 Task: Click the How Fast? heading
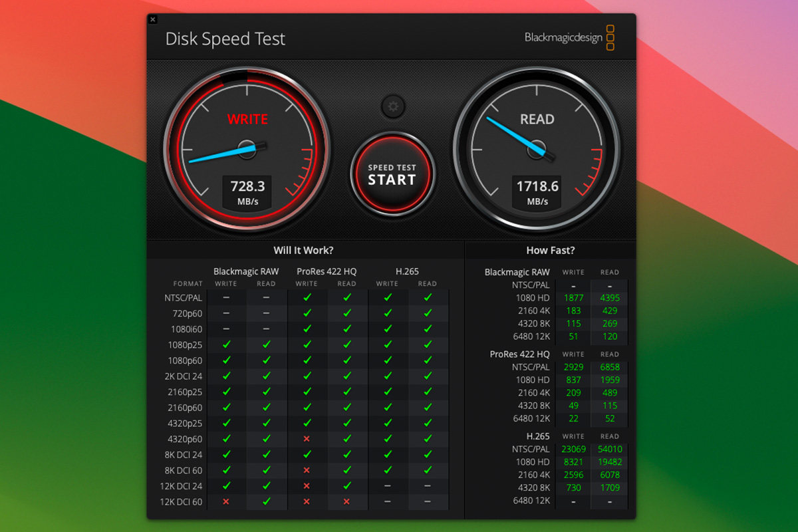point(550,251)
